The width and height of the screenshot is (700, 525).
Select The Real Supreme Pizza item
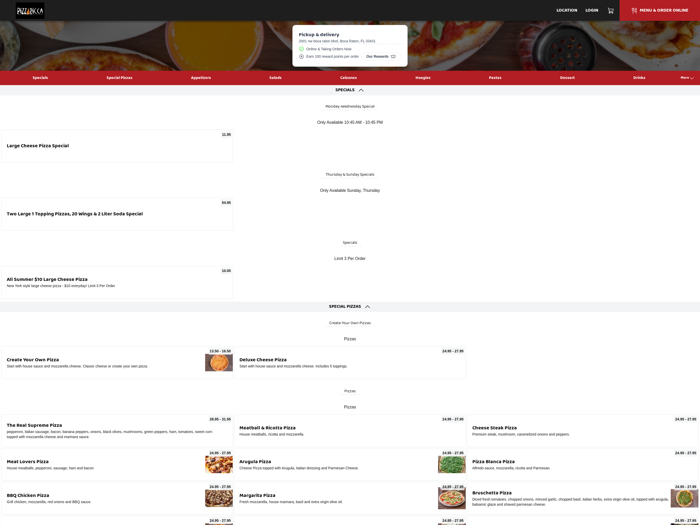pyautogui.click(x=117, y=431)
